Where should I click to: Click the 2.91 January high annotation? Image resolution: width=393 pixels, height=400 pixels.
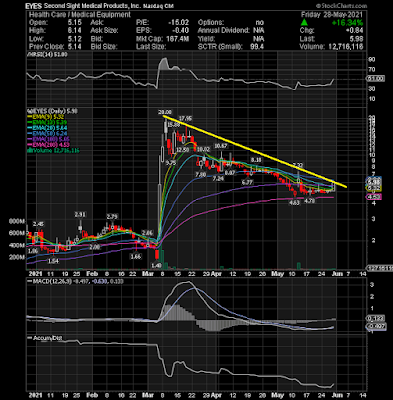80,215
